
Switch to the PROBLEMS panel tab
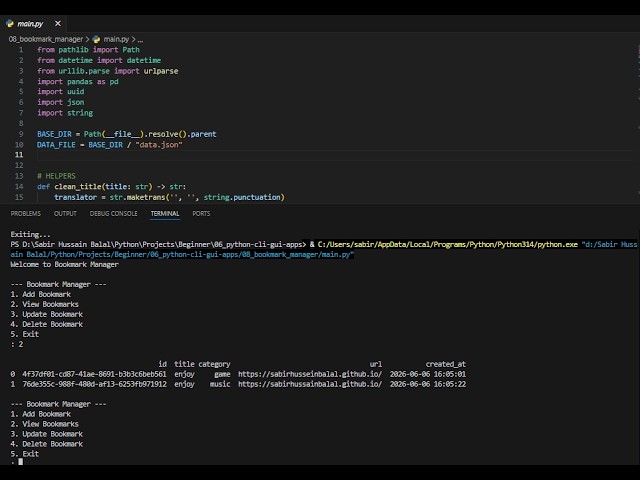(x=26, y=213)
